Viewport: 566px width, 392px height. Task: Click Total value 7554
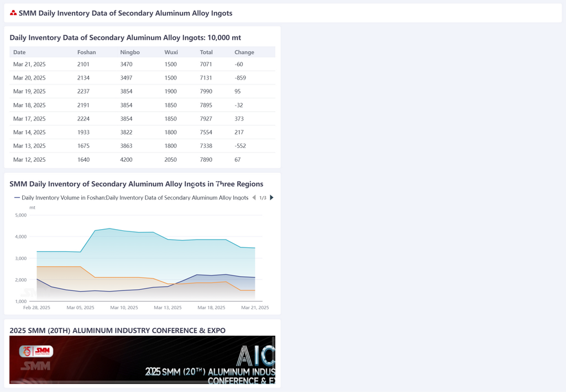206,133
